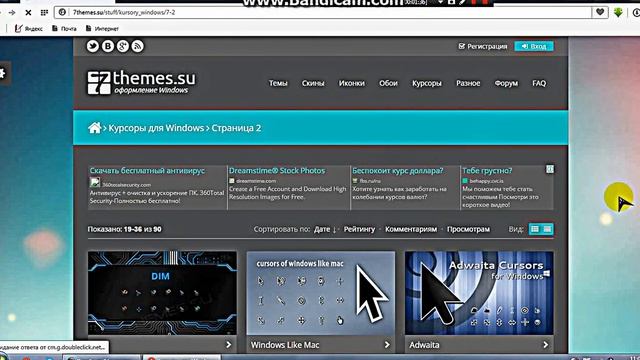
Task: Stop page loading with X button
Action: point(28,13)
